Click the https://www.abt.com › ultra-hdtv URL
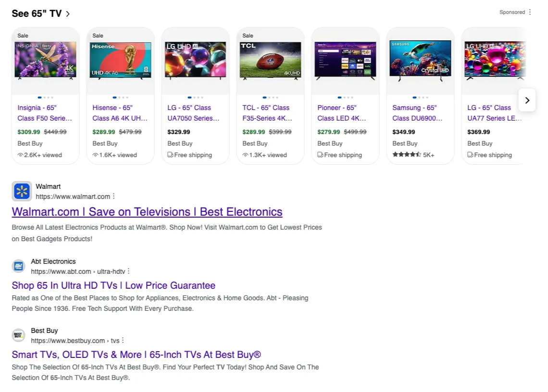This screenshot has width=548, height=392. [x=78, y=271]
